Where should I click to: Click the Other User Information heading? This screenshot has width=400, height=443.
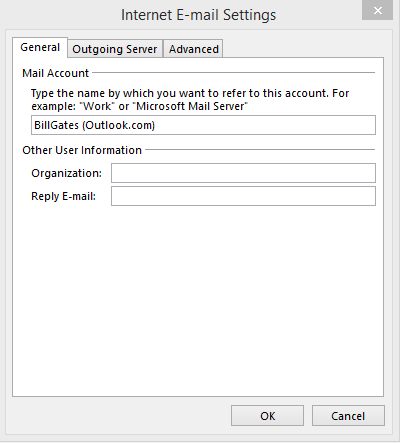[82, 150]
